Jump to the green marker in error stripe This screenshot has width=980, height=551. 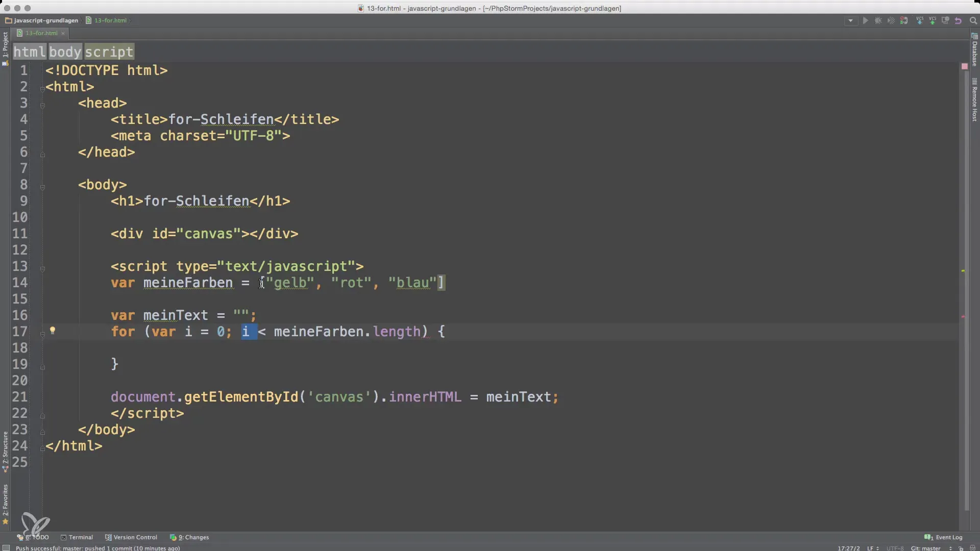coord(963,271)
